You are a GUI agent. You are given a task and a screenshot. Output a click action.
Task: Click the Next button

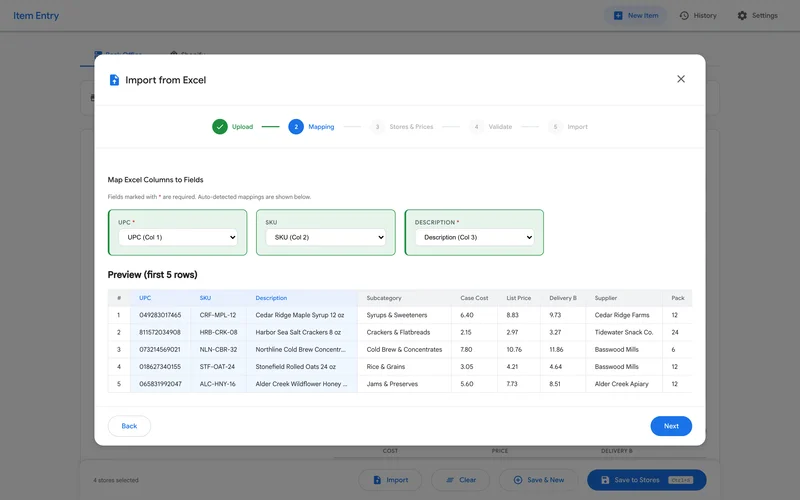pos(671,426)
